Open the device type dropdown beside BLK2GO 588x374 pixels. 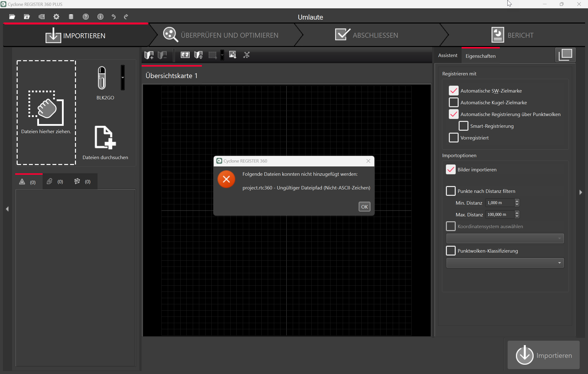click(x=123, y=78)
